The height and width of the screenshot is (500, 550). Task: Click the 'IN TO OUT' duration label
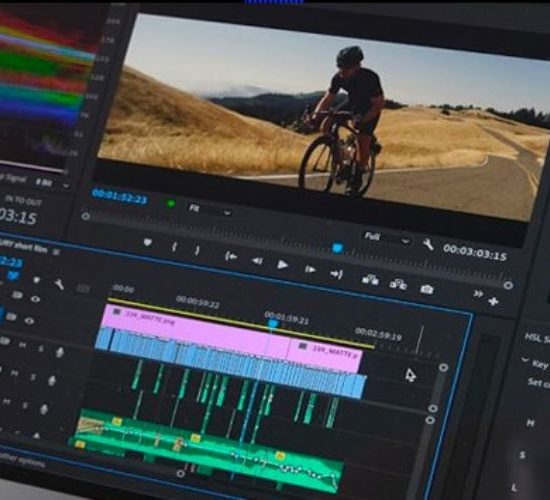23,201
